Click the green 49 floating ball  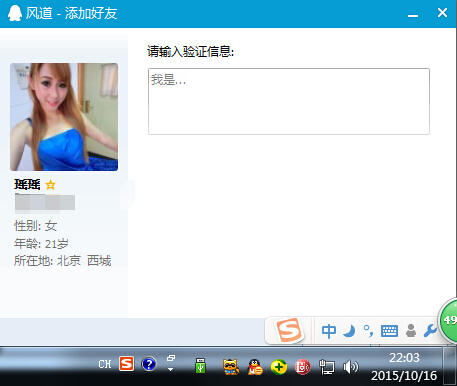coord(448,321)
